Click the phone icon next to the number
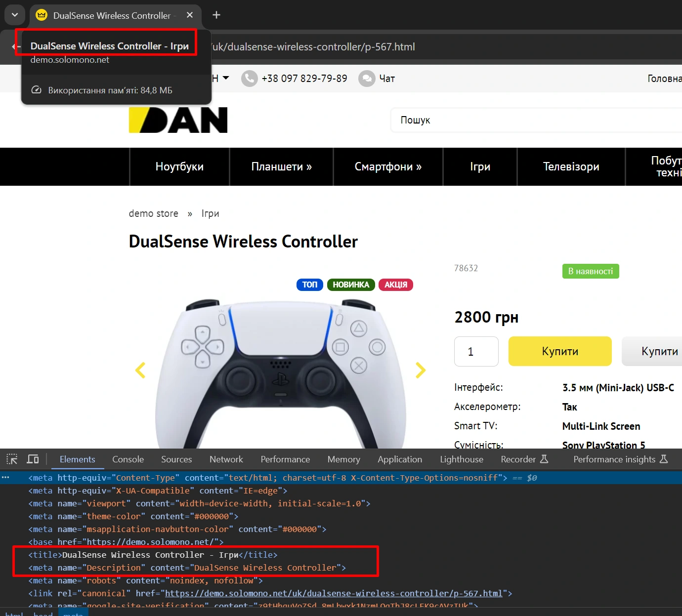Viewport: 682px width, 616px height. (x=250, y=79)
